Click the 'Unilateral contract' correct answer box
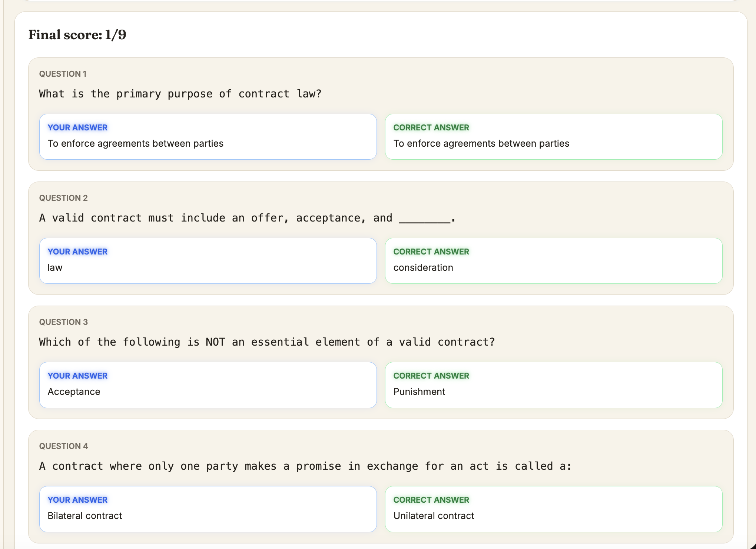This screenshot has height=549, width=756. pos(554,509)
